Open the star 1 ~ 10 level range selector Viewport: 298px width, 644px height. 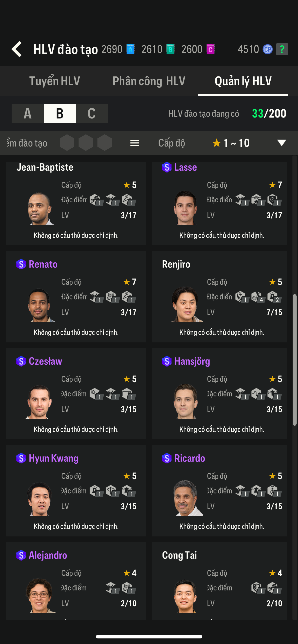(231, 143)
